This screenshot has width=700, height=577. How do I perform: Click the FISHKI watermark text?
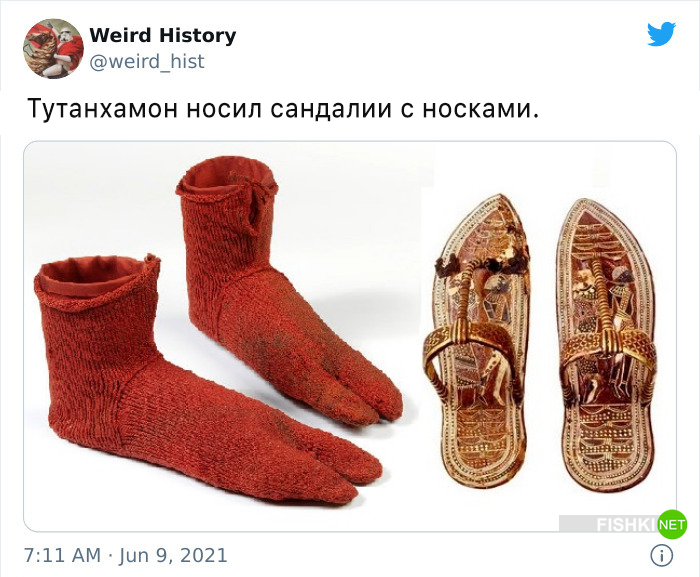626,525
